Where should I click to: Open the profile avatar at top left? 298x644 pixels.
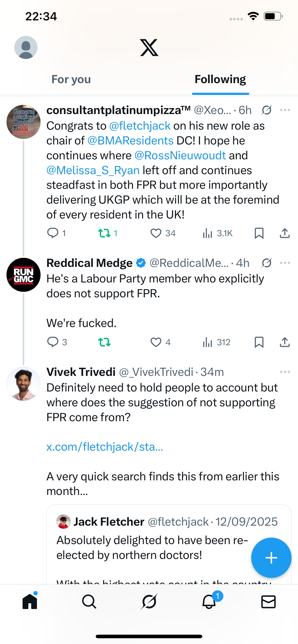(x=26, y=47)
